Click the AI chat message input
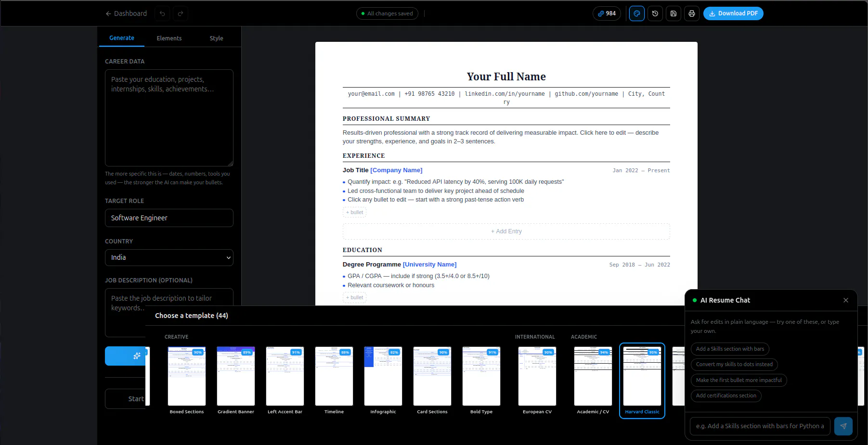Image resolution: width=868 pixels, height=445 pixels. [x=760, y=426]
